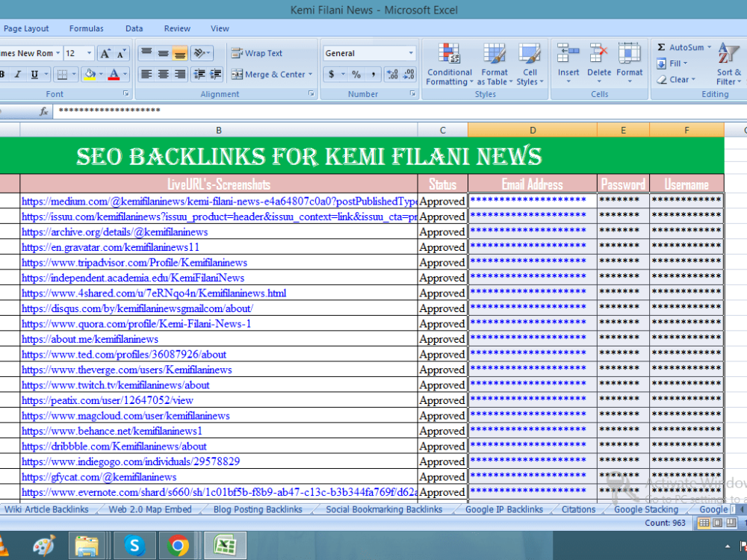The height and width of the screenshot is (560, 747).
Task: Click Merge & Center
Action: [x=267, y=74]
